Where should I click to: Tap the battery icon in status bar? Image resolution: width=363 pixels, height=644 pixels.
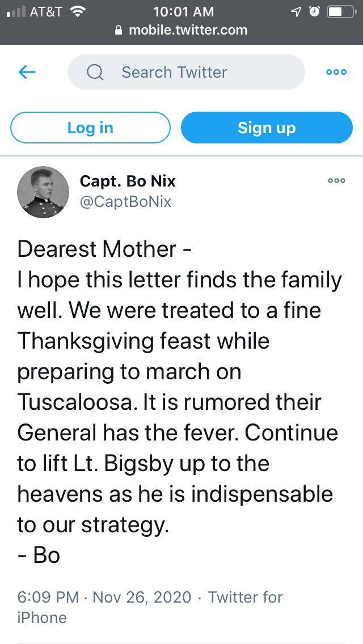click(341, 11)
